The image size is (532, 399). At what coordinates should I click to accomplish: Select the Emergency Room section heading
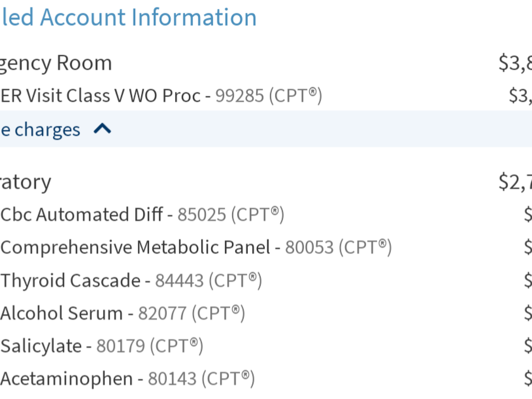(55, 63)
